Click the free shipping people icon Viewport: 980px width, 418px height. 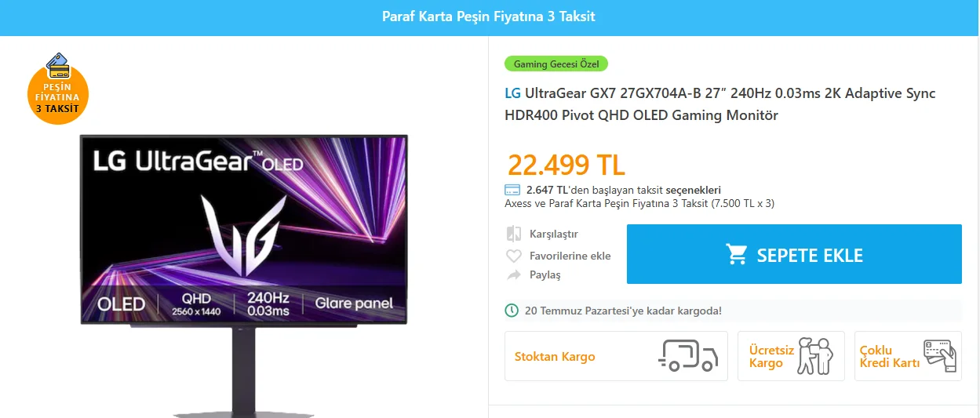click(x=814, y=355)
